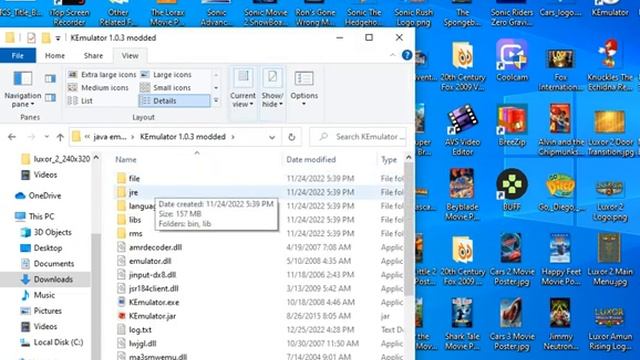Select Luxor 2 Main Menu.jpg desktop icon
The image size is (640, 360).
point(609,259)
